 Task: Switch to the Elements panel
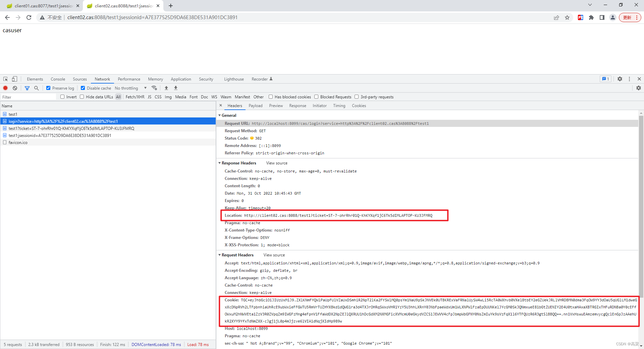[x=35, y=79]
